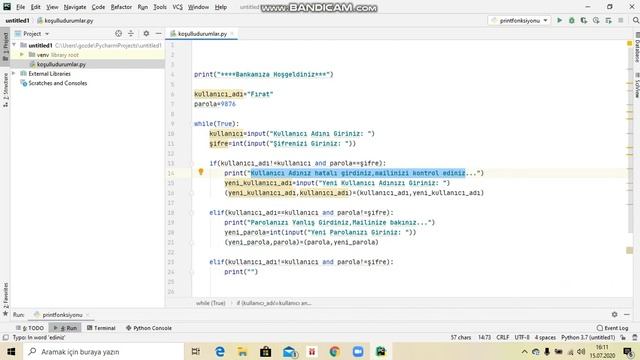Click the Windows search box Aramak için buraya yazın
Viewport: 640px width, 360px height.
tap(103, 351)
